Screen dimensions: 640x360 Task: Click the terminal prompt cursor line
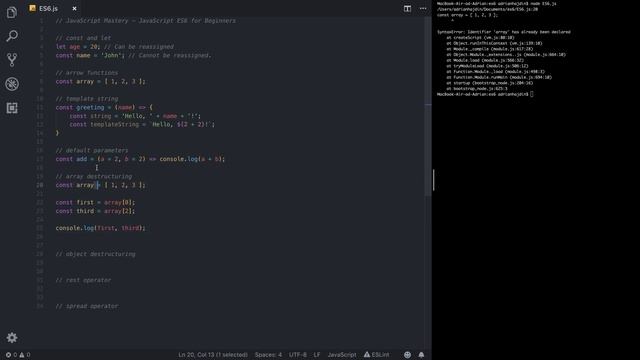point(485,94)
